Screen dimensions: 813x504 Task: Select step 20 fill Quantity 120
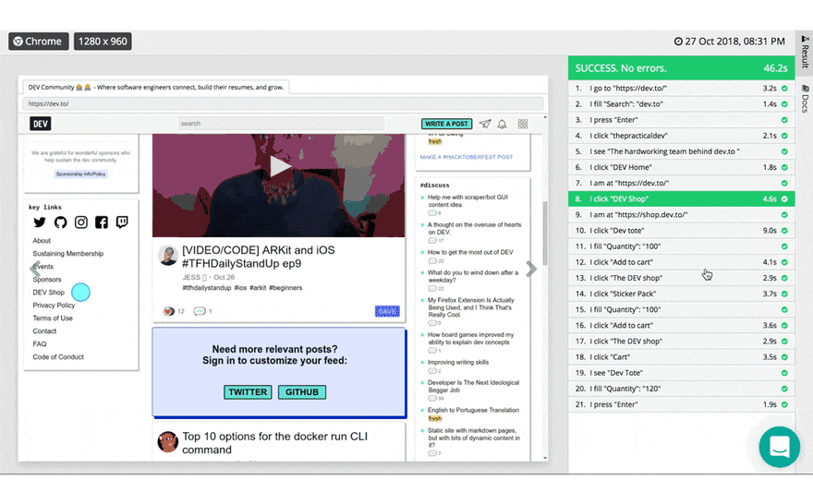[681, 389]
